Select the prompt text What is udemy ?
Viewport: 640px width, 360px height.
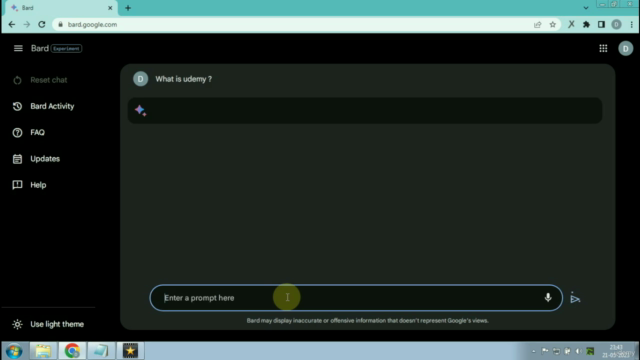(x=184, y=79)
